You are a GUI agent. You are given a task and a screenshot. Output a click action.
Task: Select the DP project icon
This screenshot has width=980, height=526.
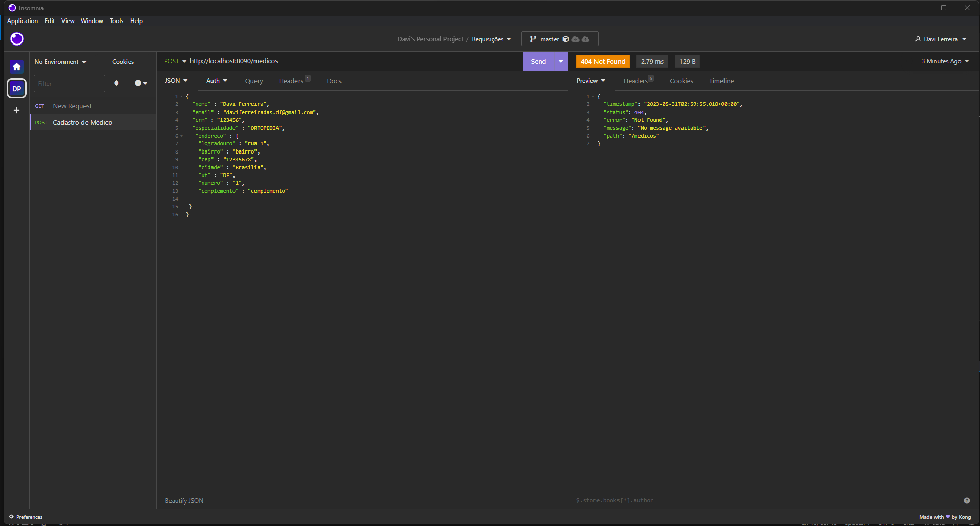(x=16, y=89)
